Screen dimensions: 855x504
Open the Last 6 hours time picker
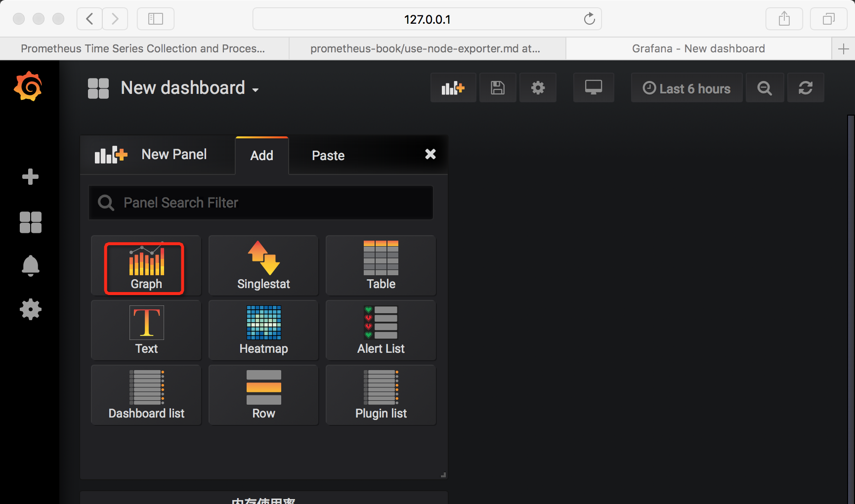(686, 88)
